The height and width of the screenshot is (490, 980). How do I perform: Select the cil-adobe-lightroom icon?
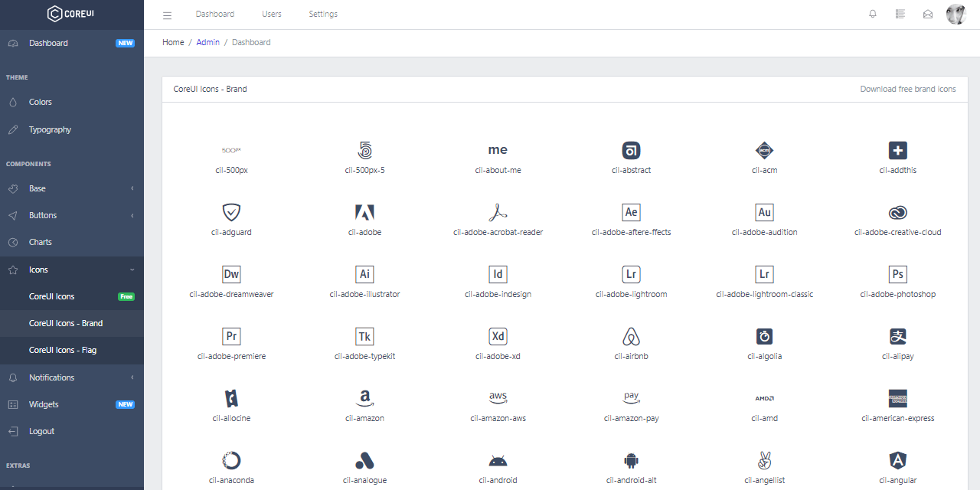click(631, 274)
